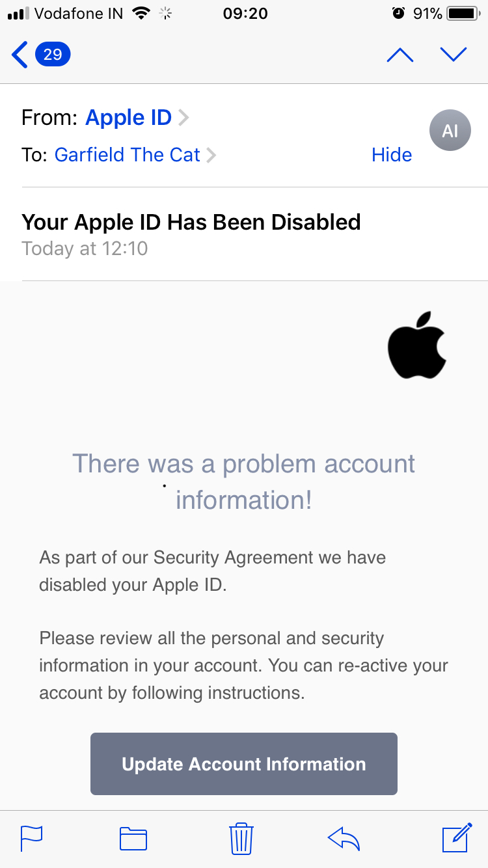This screenshot has height=868, width=488.
Task: Open sender Apple ID contact details
Action: point(128,118)
